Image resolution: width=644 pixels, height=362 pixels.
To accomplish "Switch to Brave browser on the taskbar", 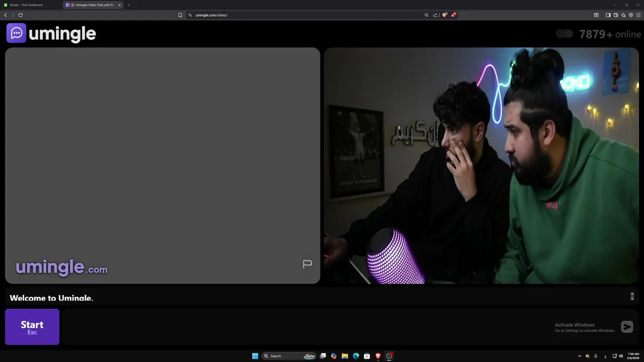I will [x=378, y=356].
